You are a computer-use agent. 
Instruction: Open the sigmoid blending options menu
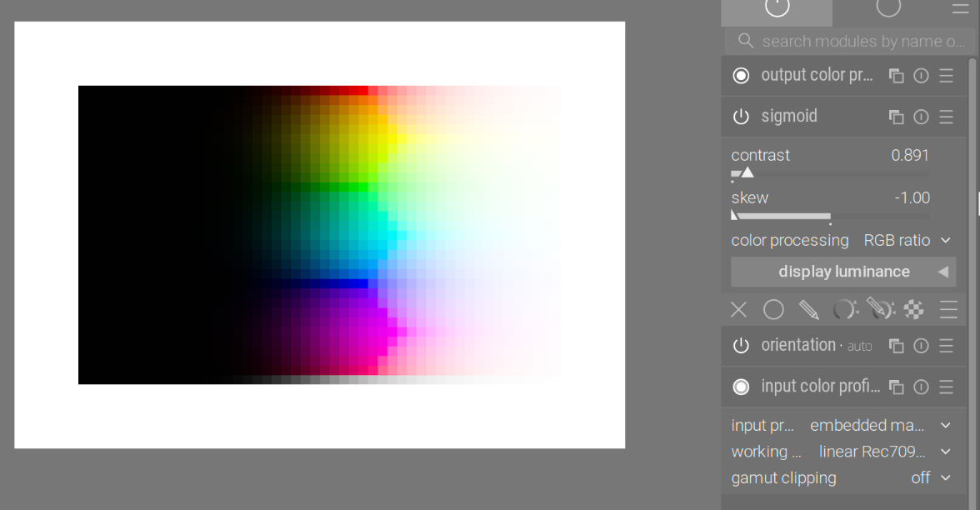[x=948, y=309]
